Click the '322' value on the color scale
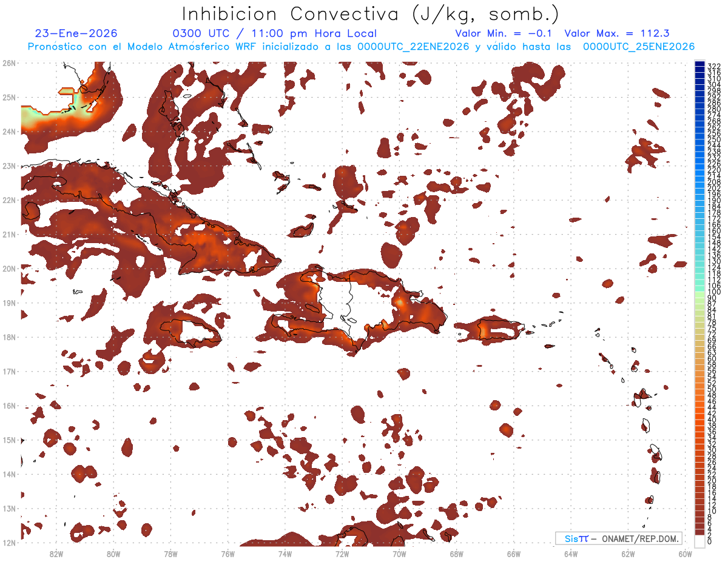Image resolution: width=728 pixels, height=562 pixels. pyautogui.click(x=713, y=66)
